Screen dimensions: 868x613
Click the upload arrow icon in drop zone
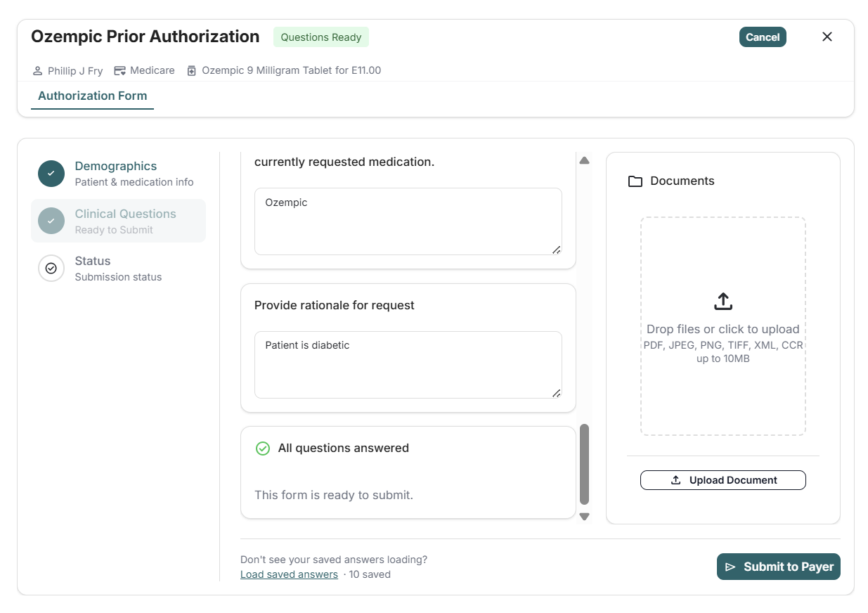[723, 302]
